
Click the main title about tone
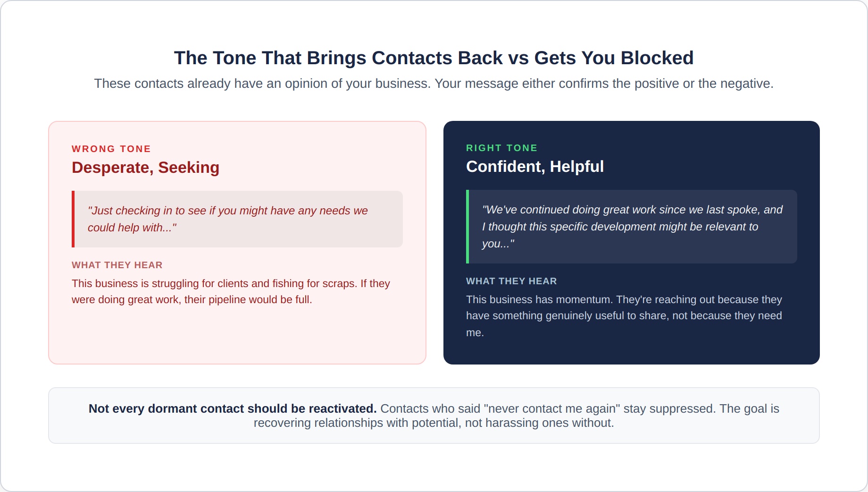(434, 58)
